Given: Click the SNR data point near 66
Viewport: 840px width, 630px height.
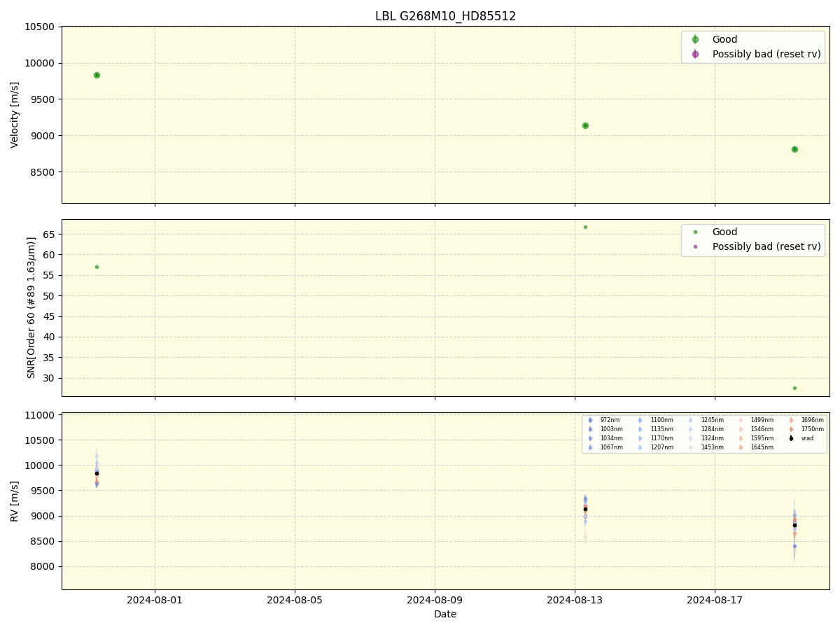Looking at the screenshot, I should point(585,227).
